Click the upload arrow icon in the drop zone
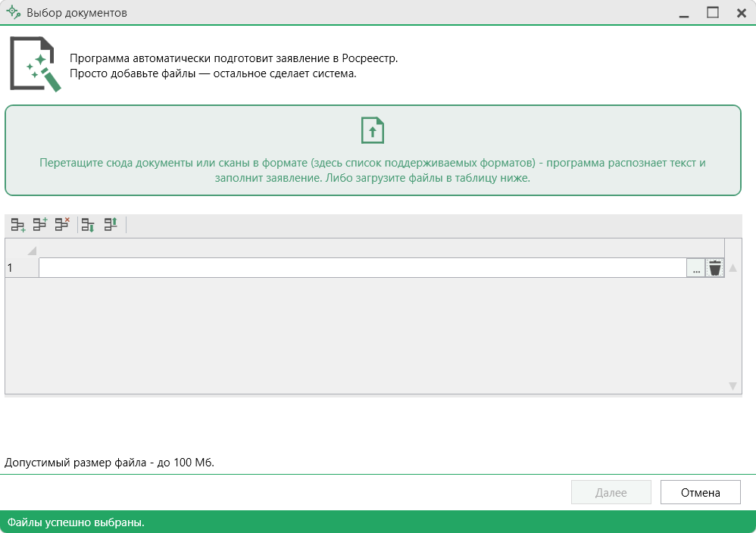Screen dimensions: 756x533 [x=373, y=130]
